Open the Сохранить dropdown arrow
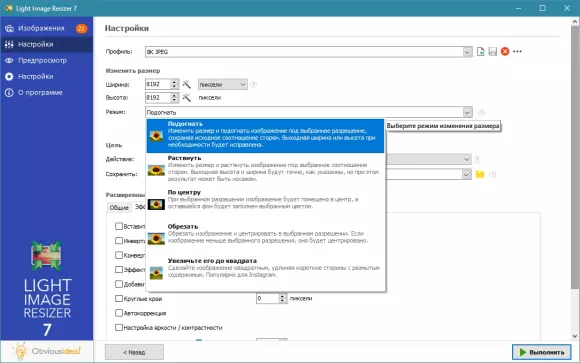Viewport: 580px width, 363px height. pos(466,174)
